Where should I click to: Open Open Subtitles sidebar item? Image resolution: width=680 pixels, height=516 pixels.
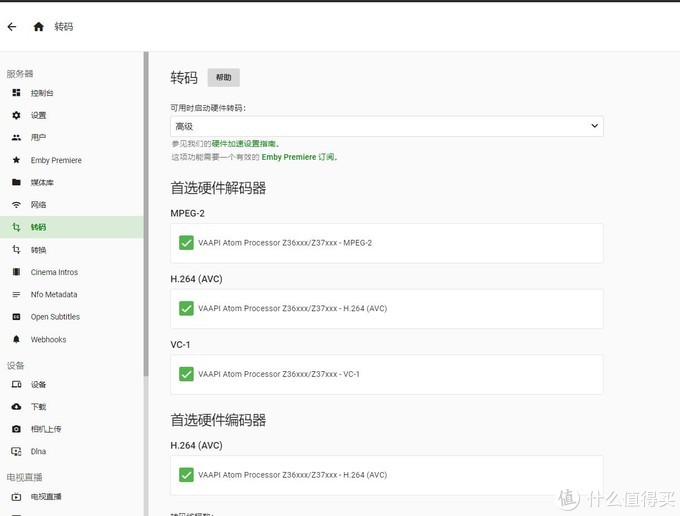pyautogui.click(x=72, y=317)
